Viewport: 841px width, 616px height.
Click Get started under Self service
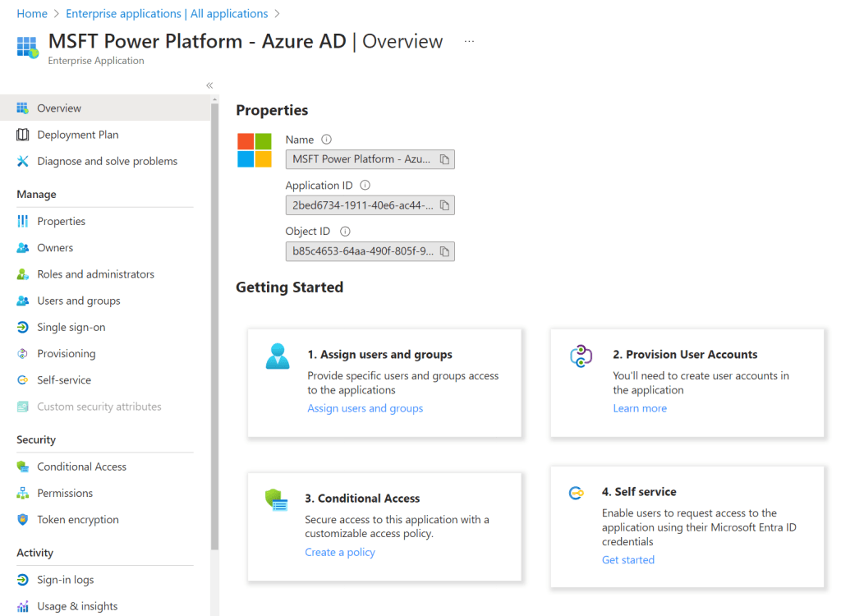tap(627, 559)
